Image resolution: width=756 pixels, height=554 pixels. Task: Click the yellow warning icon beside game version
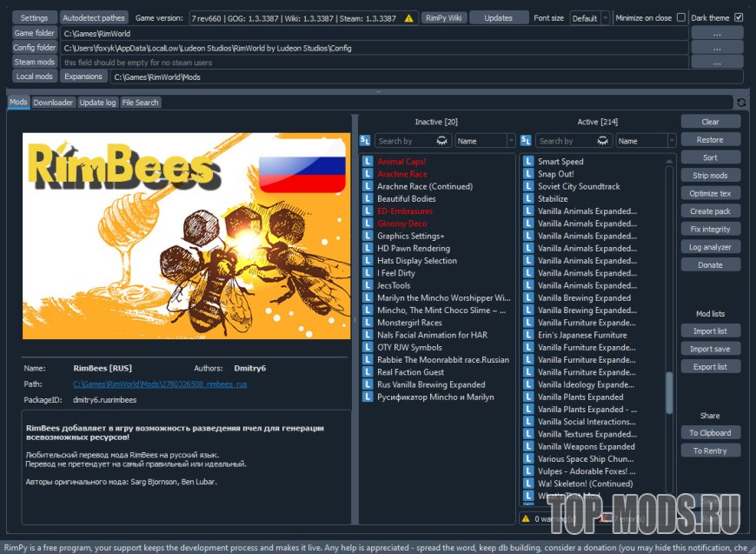coord(409,17)
